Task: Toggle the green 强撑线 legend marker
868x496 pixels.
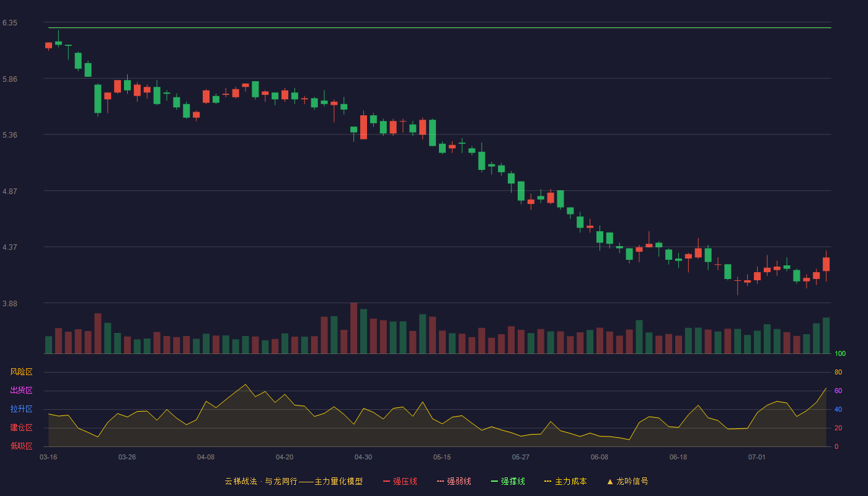Action: (495, 481)
